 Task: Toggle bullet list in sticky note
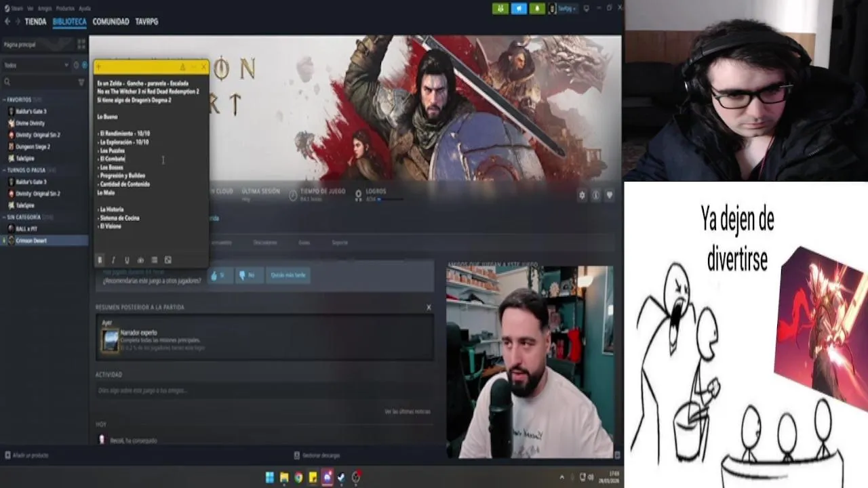(154, 260)
